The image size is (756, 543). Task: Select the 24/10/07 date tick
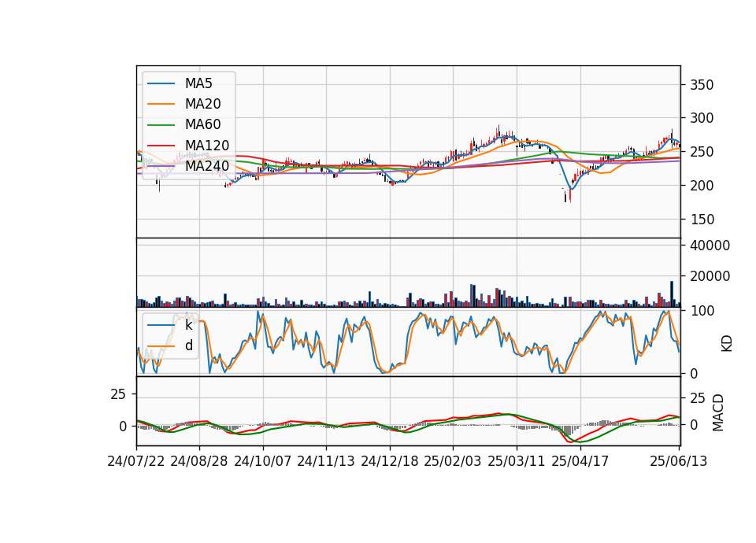pyautogui.click(x=263, y=461)
